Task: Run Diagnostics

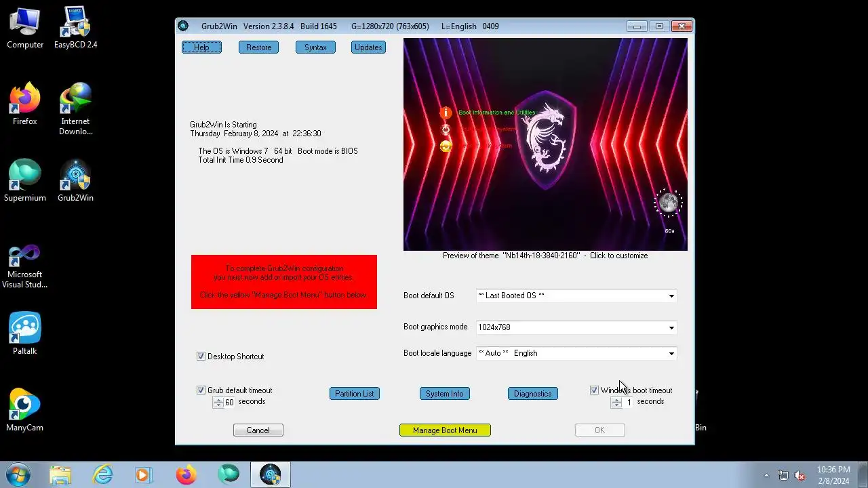Action: click(x=532, y=394)
